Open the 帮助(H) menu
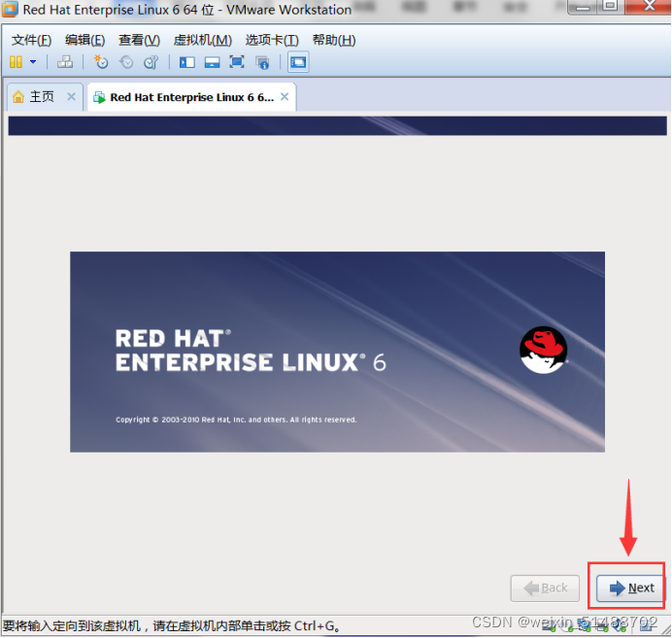672x638 pixels. point(334,40)
